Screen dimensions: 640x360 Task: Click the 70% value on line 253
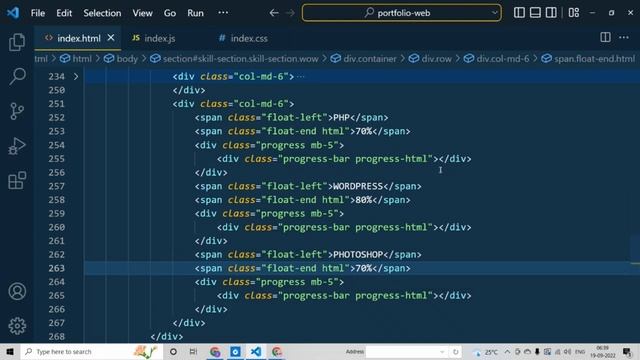tap(364, 131)
